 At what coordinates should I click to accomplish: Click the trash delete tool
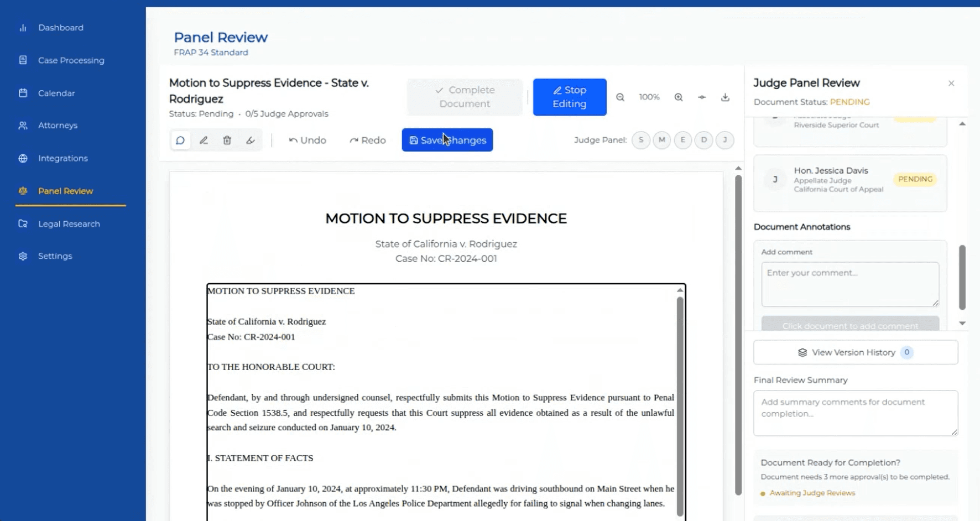[227, 140]
